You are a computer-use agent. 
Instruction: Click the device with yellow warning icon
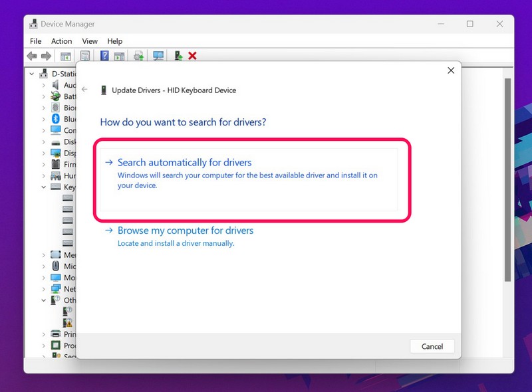click(x=68, y=322)
